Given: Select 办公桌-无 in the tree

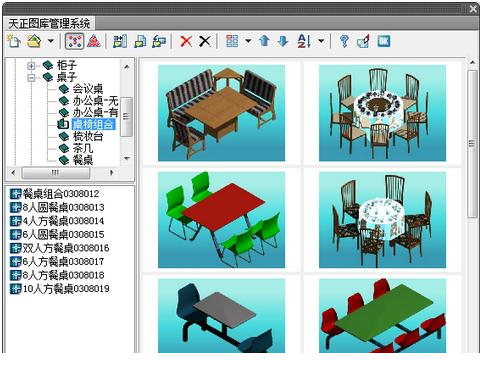Looking at the screenshot, I should click(95, 101).
